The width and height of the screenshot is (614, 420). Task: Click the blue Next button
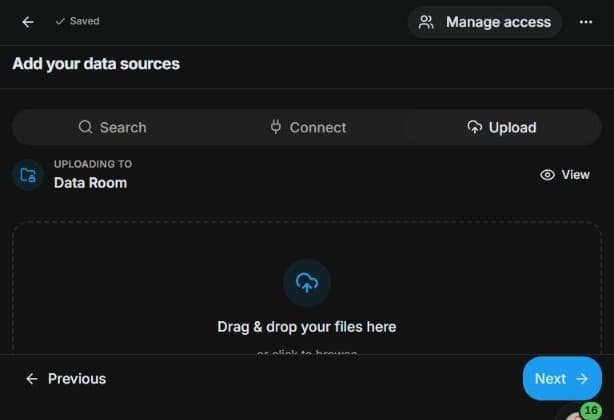point(562,379)
